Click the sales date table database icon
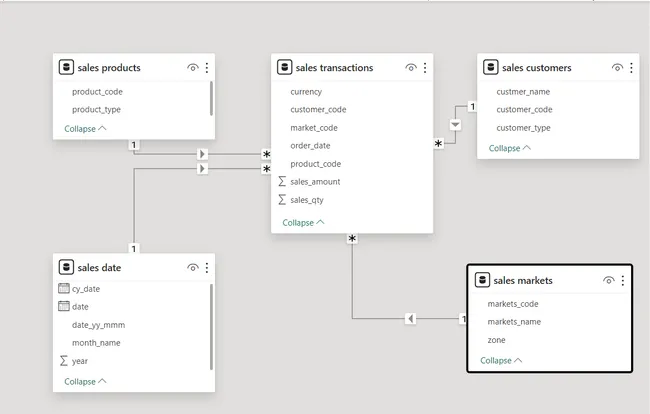Viewport: 650px width, 414px height. (x=66, y=267)
